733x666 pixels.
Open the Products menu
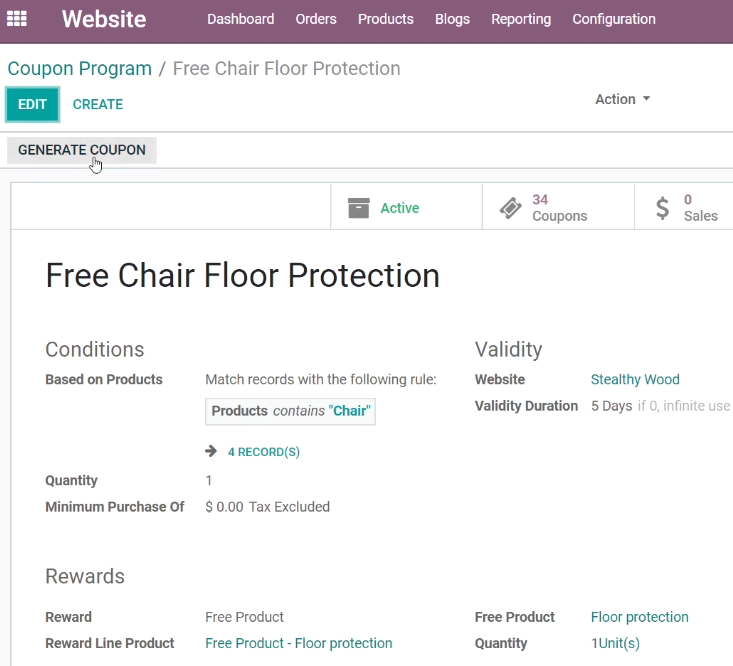pyautogui.click(x=386, y=19)
